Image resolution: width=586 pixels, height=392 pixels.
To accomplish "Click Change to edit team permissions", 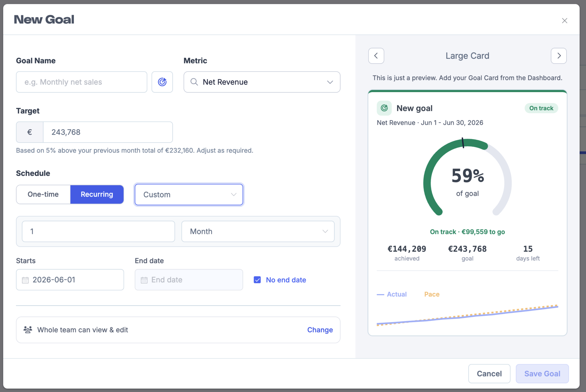I will click(320, 330).
